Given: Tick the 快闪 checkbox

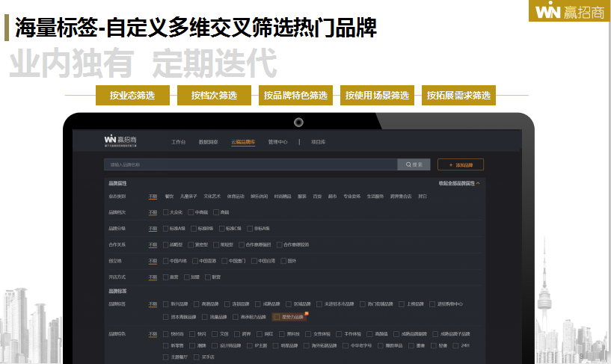Looking at the screenshot, I should 192,334.
